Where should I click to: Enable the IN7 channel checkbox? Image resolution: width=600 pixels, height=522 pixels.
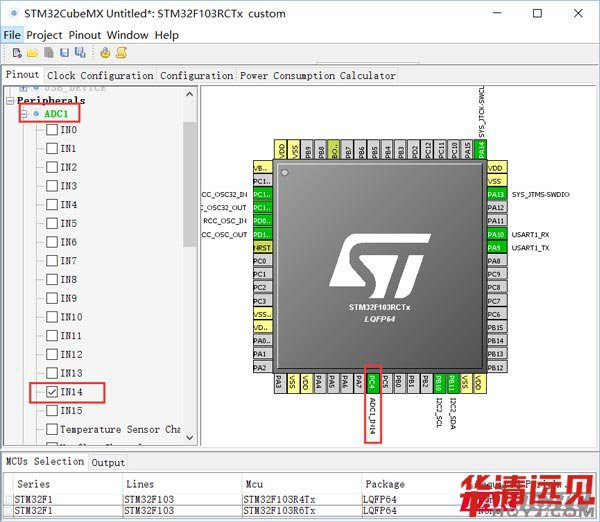point(52,261)
